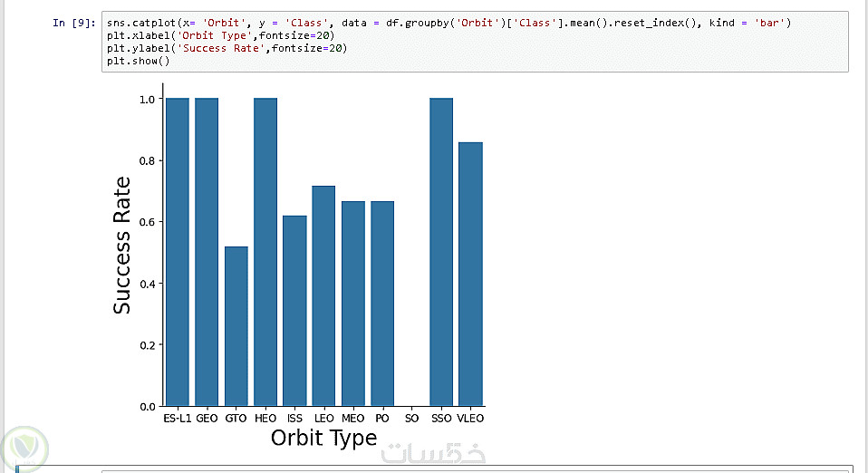
Task: Click the In [9] code cell input
Action: point(475,42)
